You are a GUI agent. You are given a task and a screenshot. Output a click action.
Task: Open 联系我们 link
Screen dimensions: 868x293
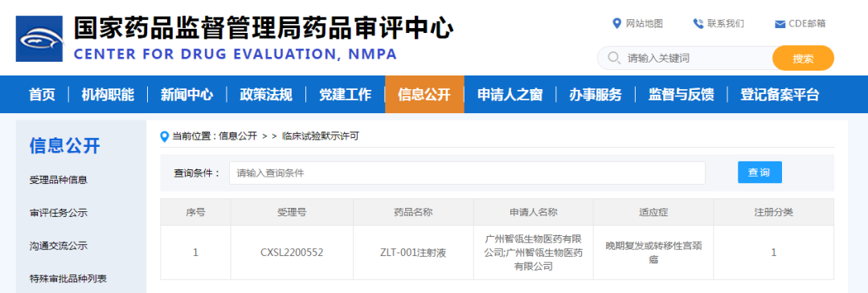(x=725, y=23)
